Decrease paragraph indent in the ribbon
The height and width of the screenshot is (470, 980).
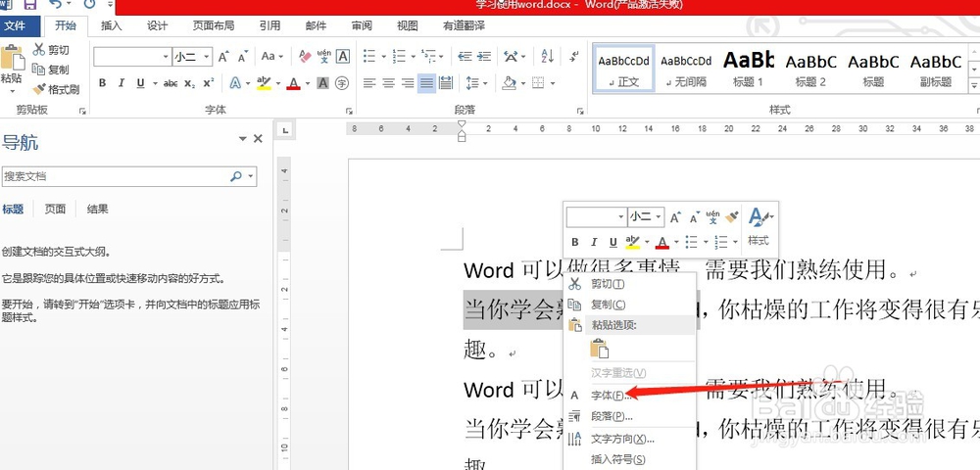[465, 57]
